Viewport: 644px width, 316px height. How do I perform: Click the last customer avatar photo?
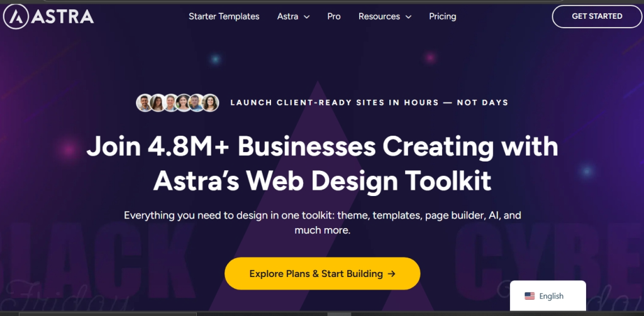(x=210, y=102)
